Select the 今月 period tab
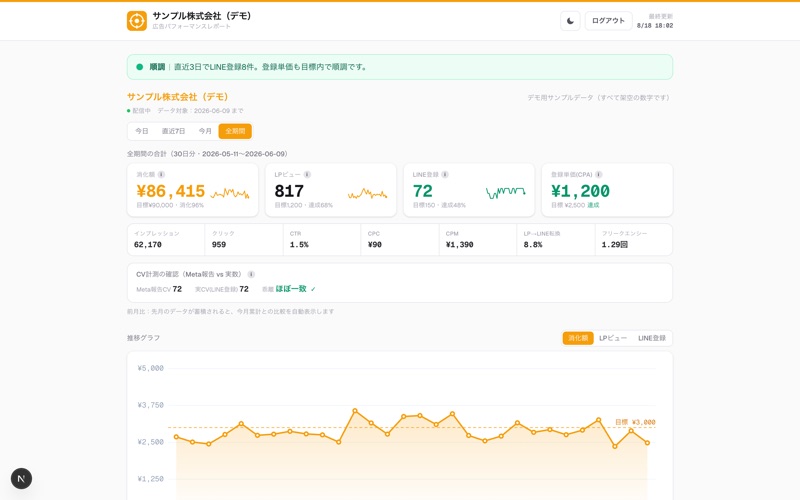Viewport: 800px width, 500px height. pyautogui.click(x=205, y=131)
